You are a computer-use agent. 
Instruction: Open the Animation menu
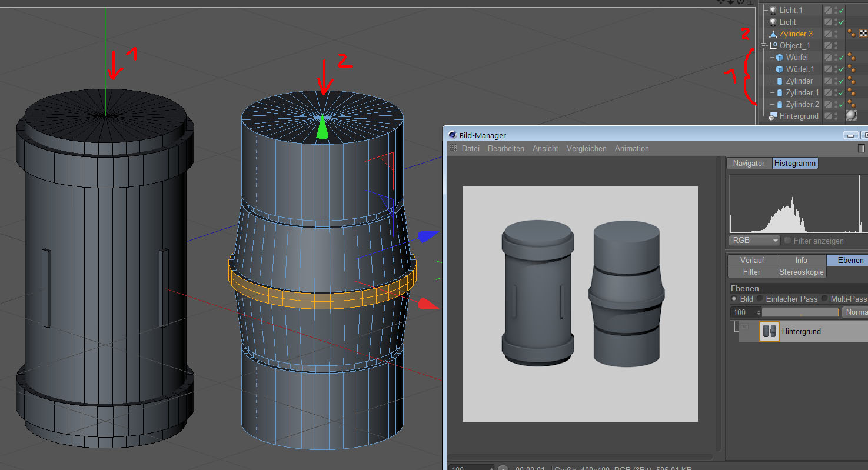tap(631, 148)
